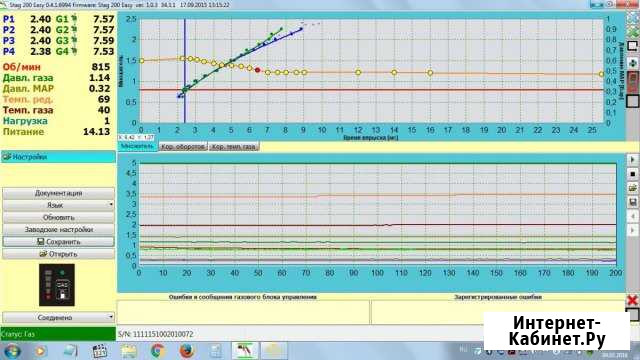The width and height of the screenshot is (640, 360).
Task: Expand the Язык language dropdown
Action: [58, 205]
